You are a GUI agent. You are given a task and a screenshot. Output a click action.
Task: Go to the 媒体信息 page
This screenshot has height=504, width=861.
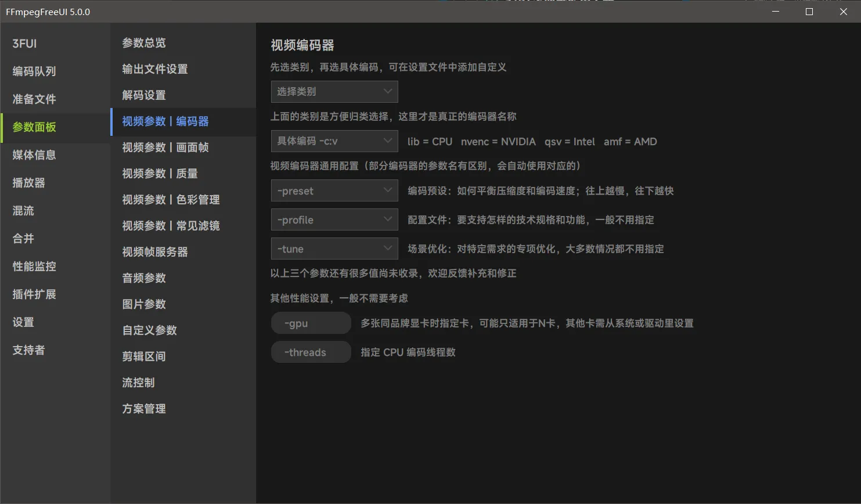pyautogui.click(x=34, y=155)
